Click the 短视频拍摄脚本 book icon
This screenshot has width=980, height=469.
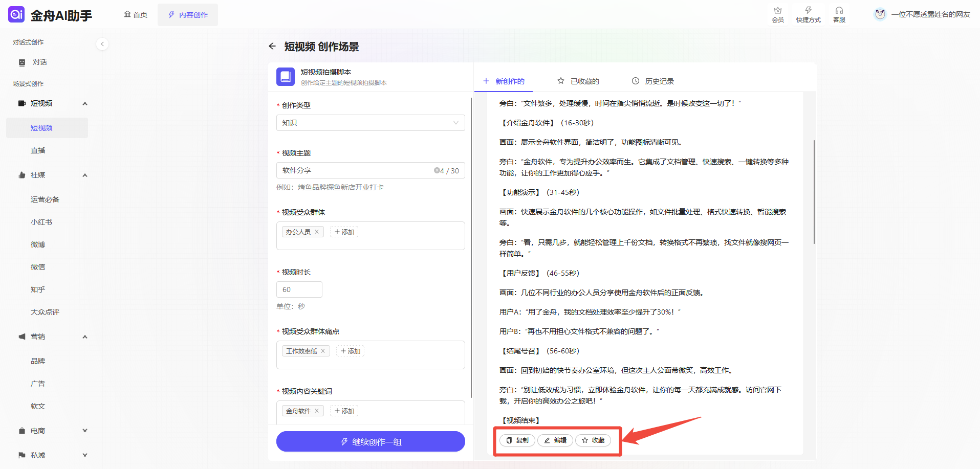pos(286,77)
